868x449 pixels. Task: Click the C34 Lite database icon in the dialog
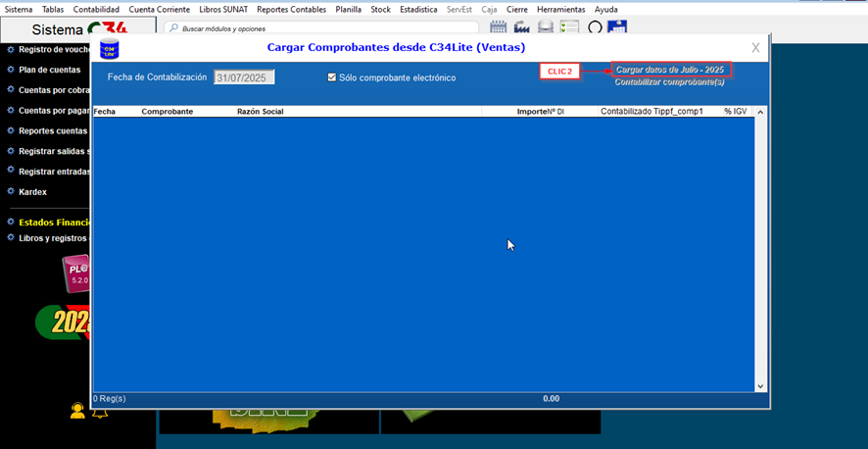(x=110, y=49)
